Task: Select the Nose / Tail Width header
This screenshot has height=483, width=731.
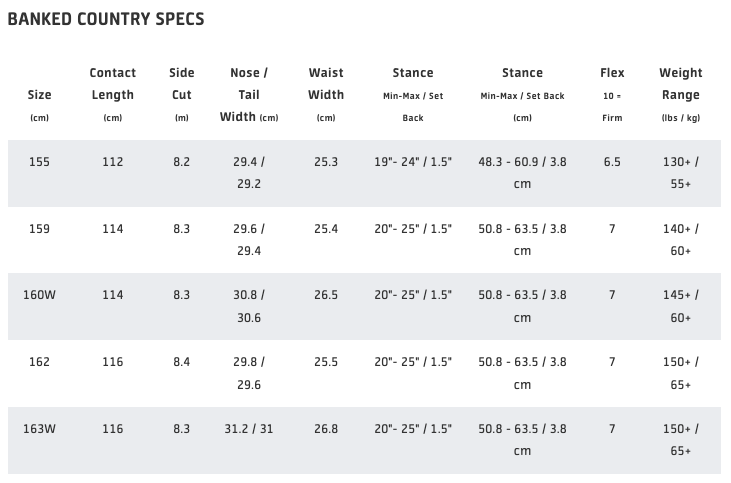Action: pos(249,95)
